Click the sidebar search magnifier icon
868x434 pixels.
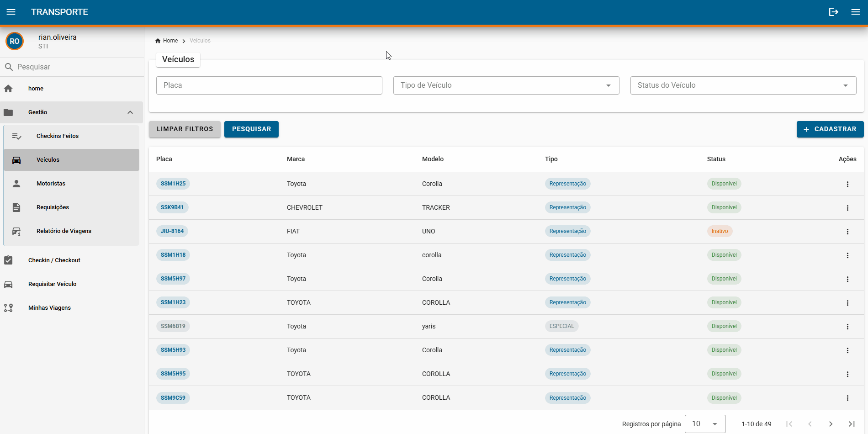point(9,67)
